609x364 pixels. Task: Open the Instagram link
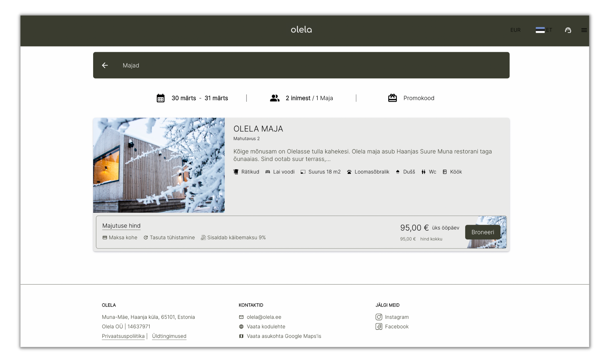tap(397, 317)
